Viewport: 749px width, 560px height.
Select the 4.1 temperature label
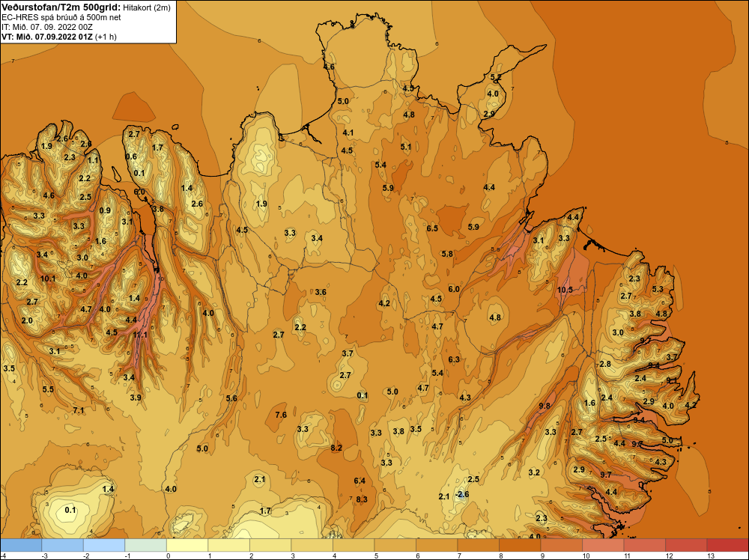point(348,133)
